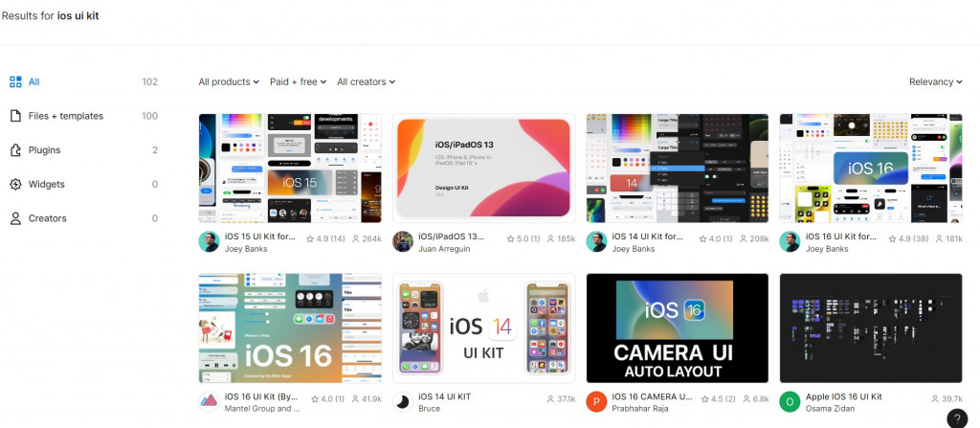Open the help question mark button

(x=957, y=418)
